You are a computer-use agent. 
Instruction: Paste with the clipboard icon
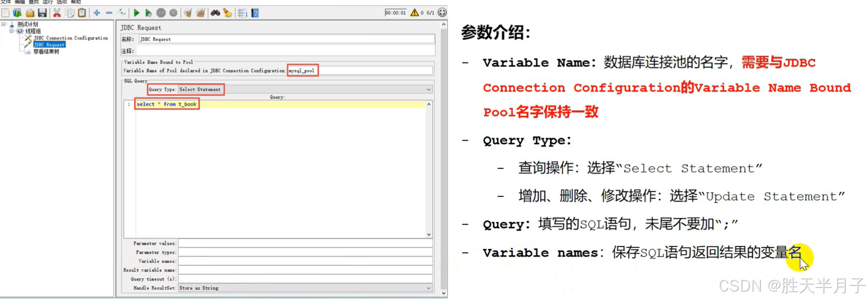[x=82, y=13]
